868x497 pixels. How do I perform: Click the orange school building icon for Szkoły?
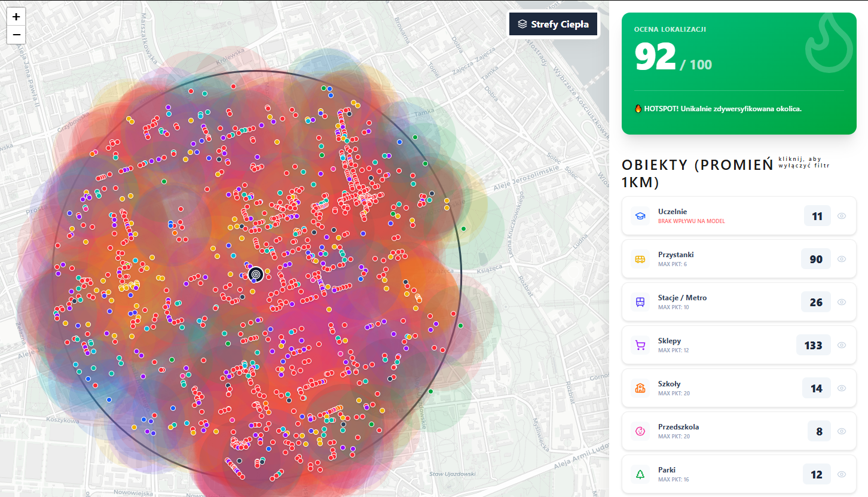(x=640, y=388)
